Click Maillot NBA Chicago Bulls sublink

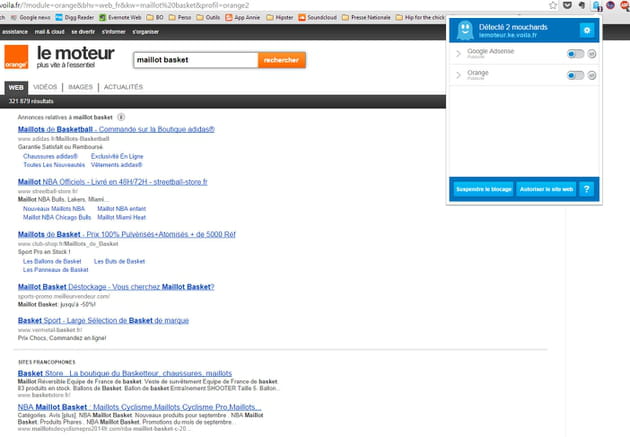click(x=57, y=217)
